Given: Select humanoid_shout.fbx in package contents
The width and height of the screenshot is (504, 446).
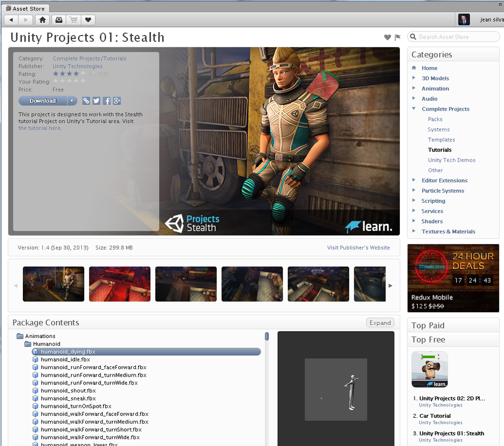Looking at the screenshot, I should 68,391.
